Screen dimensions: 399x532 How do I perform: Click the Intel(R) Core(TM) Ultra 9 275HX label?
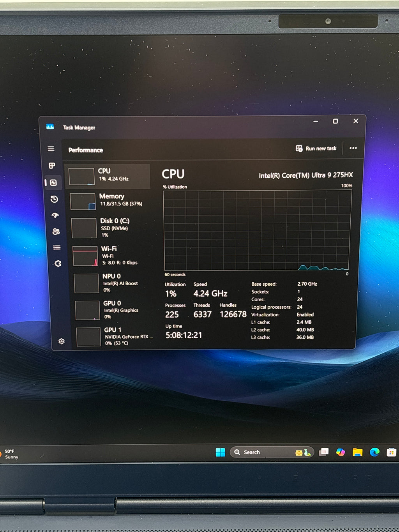pos(306,175)
